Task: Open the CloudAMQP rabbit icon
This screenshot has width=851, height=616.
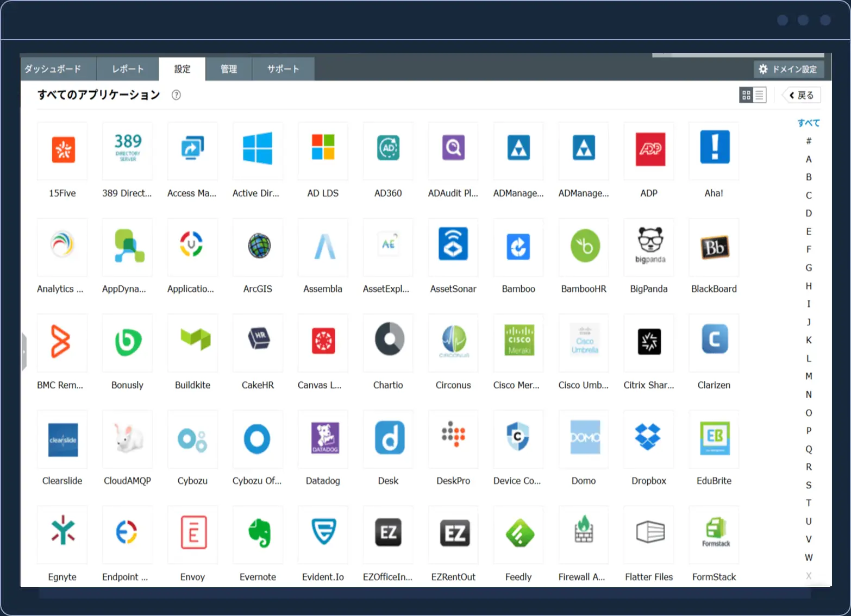Action: point(128,439)
